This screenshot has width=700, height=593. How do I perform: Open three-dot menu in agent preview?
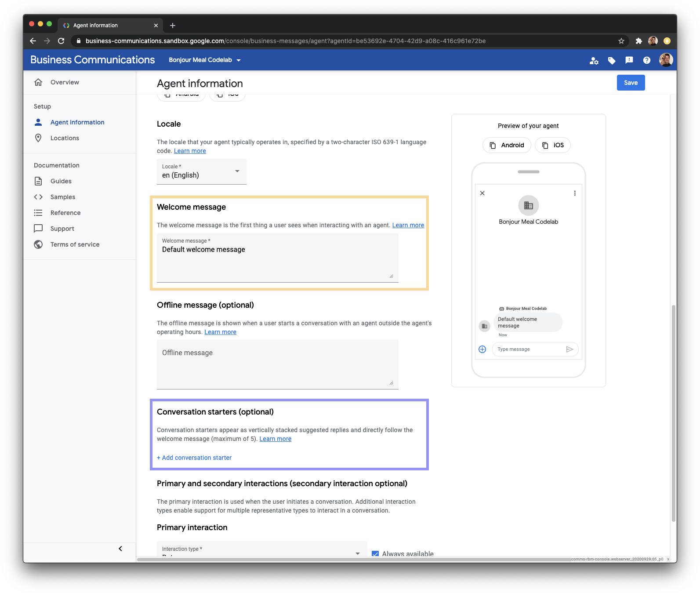tap(575, 193)
